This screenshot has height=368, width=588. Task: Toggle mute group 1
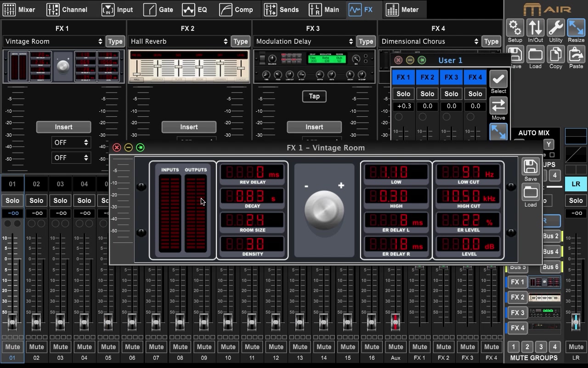point(514,347)
